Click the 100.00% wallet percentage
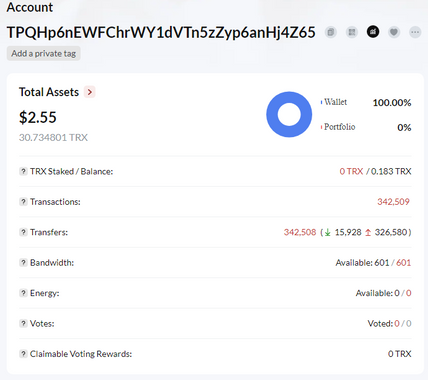 tap(392, 103)
